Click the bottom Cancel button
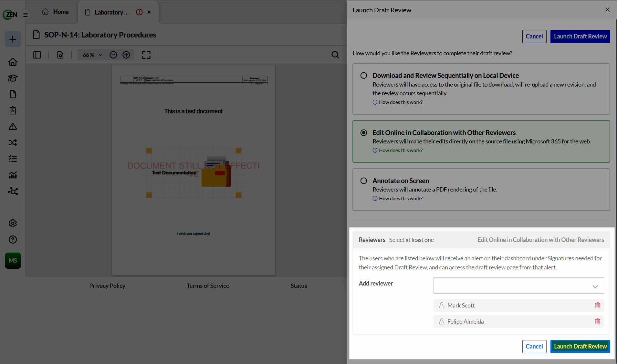Image resolution: width=617 pixels, height=364 pixels. click(534, 347)
